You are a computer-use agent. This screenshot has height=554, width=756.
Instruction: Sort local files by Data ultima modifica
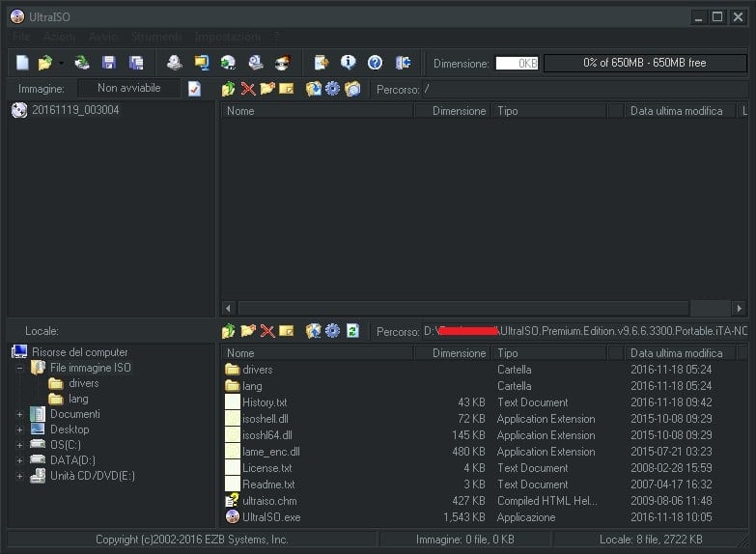[x=680, y=353]
